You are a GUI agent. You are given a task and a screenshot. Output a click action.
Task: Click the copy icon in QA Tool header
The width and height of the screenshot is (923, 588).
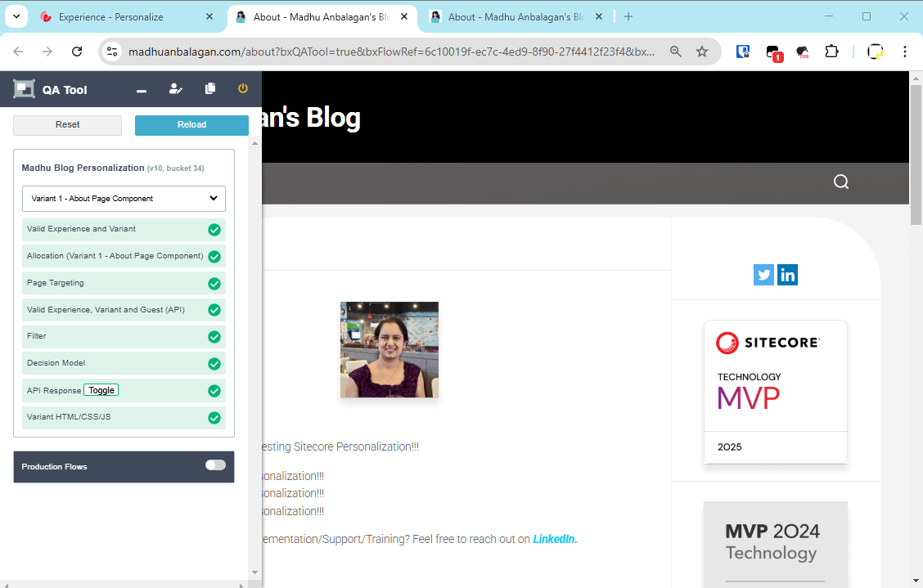click(210, 89)
